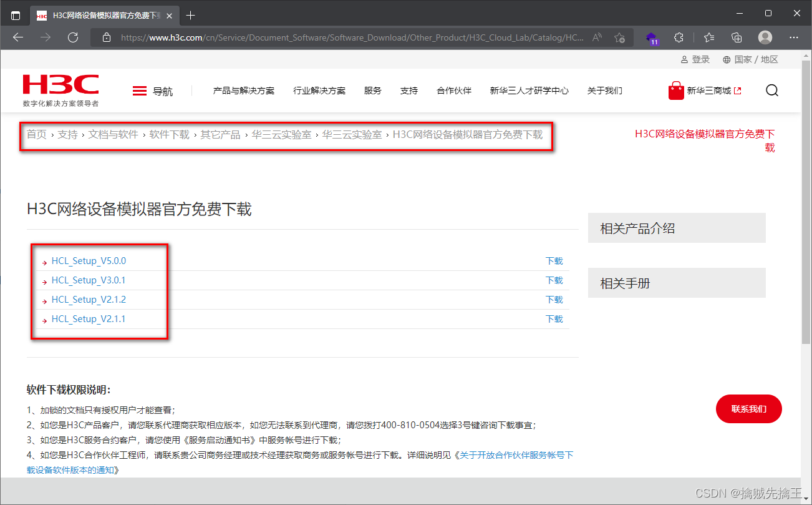812x505 pixels.
Task: Click the 新华三商城 shopping cart icon
Action: coord(676,91)
